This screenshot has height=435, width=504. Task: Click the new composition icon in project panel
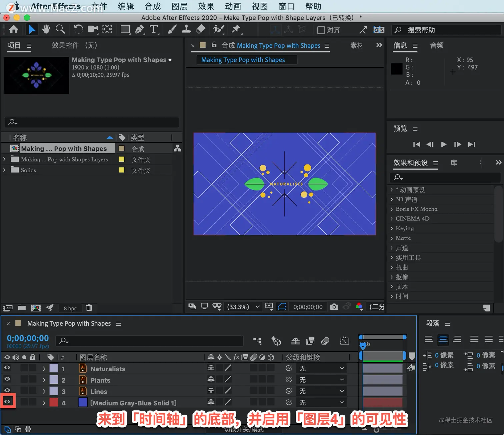point(36,308)
